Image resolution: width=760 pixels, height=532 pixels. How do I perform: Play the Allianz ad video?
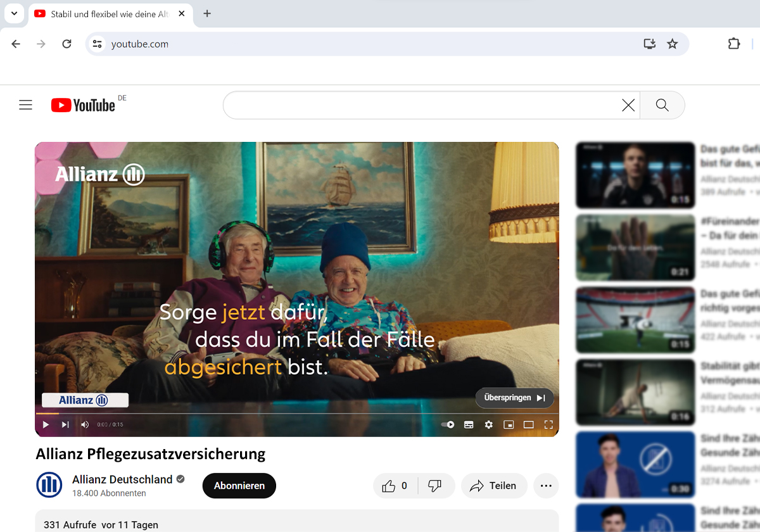46,424
